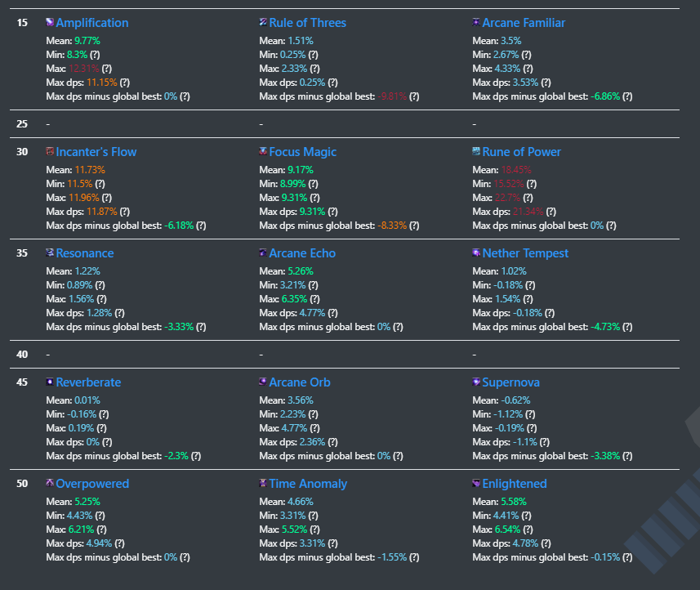
Task: Click the Incanter's Flow talent icon
Action: [x=50, y=151]
